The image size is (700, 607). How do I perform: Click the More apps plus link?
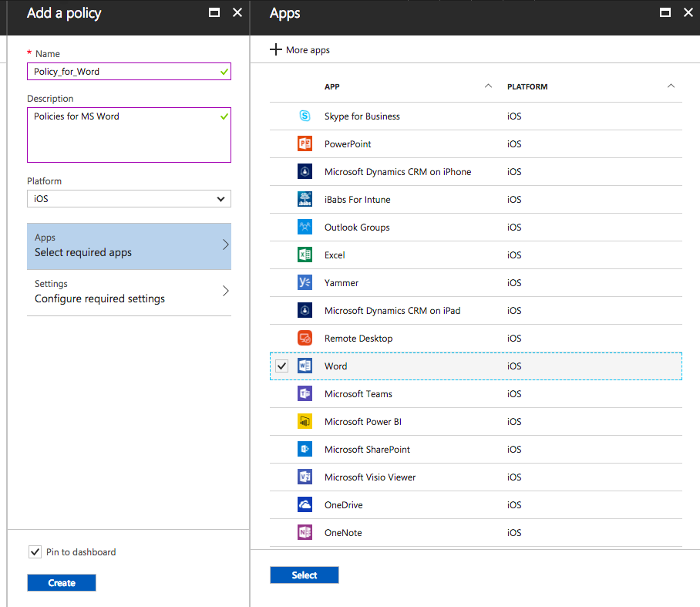coord(300,50)
